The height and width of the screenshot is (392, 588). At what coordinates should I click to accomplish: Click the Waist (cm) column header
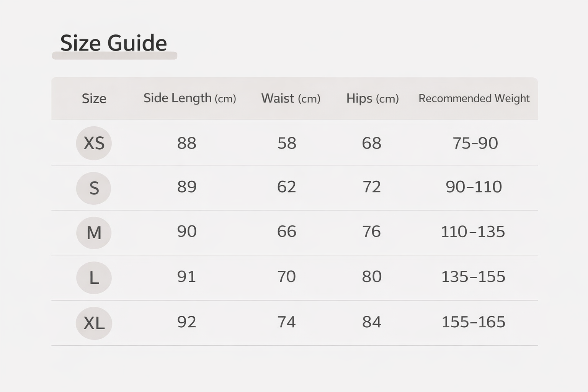pyautogui.click(x=291, y=98)
